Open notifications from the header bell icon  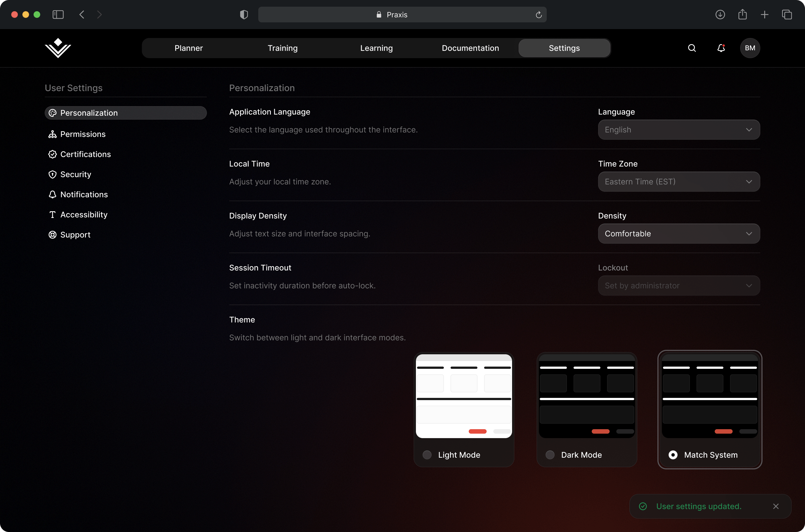tap(721, 48)
